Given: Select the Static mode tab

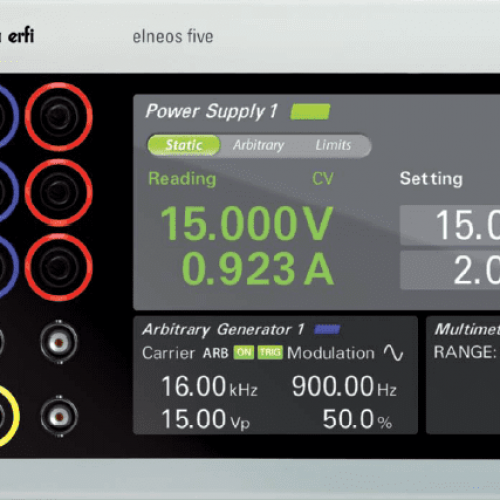Looking at the screenshot, I should [184, 145].
